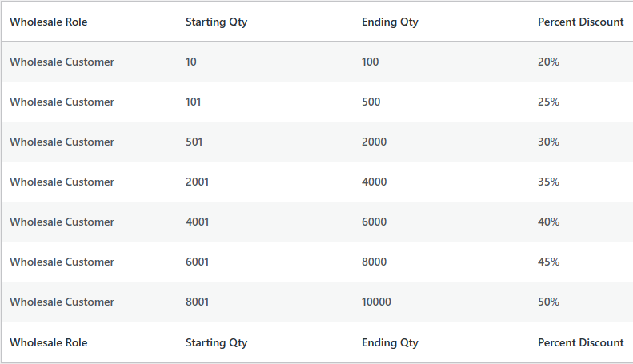Click the starting quantity 10 cell

pos(191,62)
